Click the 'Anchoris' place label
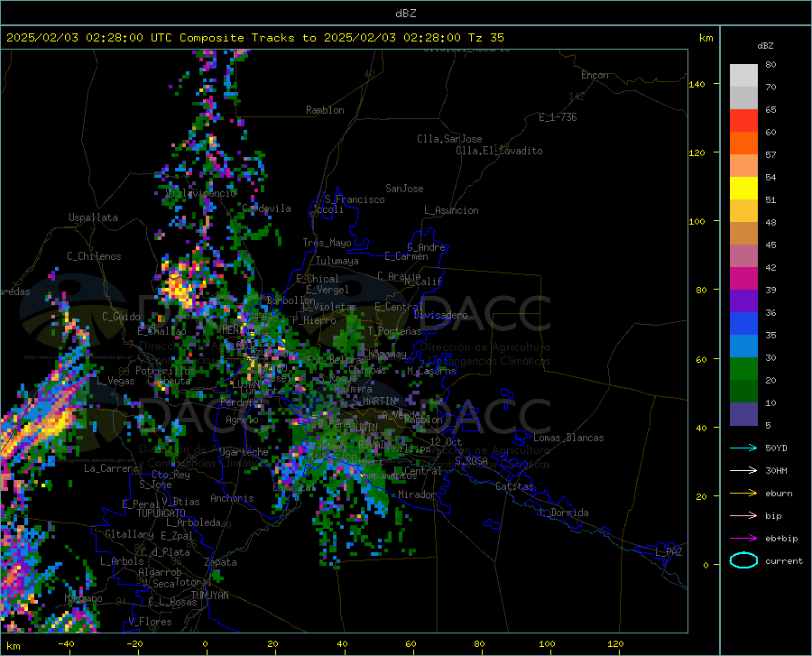Viewport: 812px width, 656px height. (x=232, y=499)
